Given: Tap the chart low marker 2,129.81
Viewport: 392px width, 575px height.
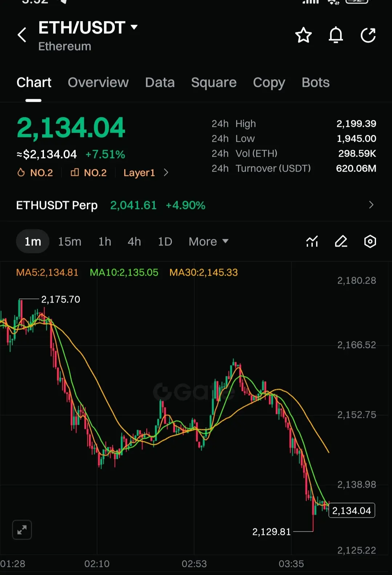Looking at the screenshot, I should (271, 532).
